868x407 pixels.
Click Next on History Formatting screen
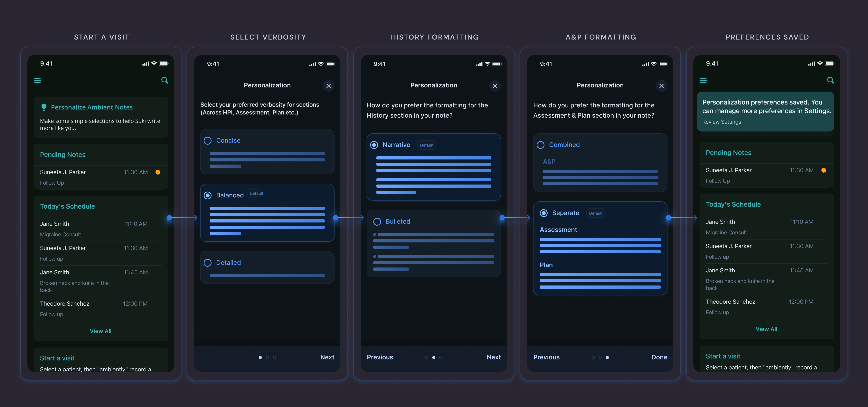coord(494,357)
